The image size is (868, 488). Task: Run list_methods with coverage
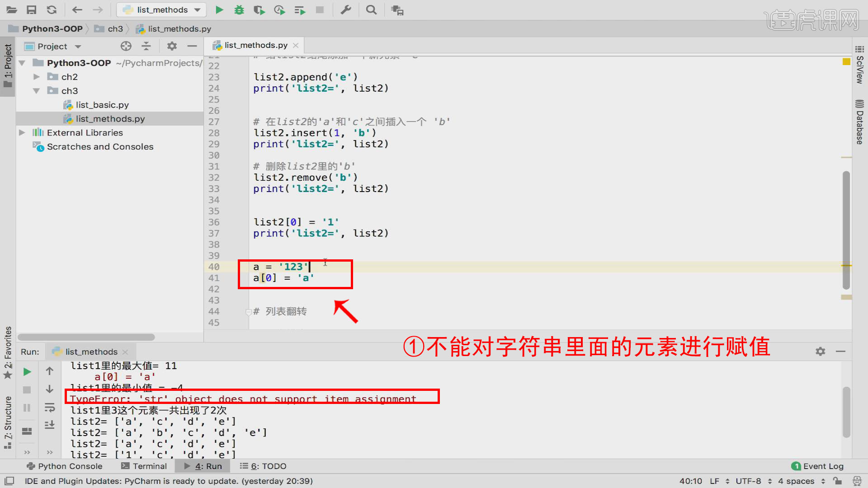pos(259,9)
